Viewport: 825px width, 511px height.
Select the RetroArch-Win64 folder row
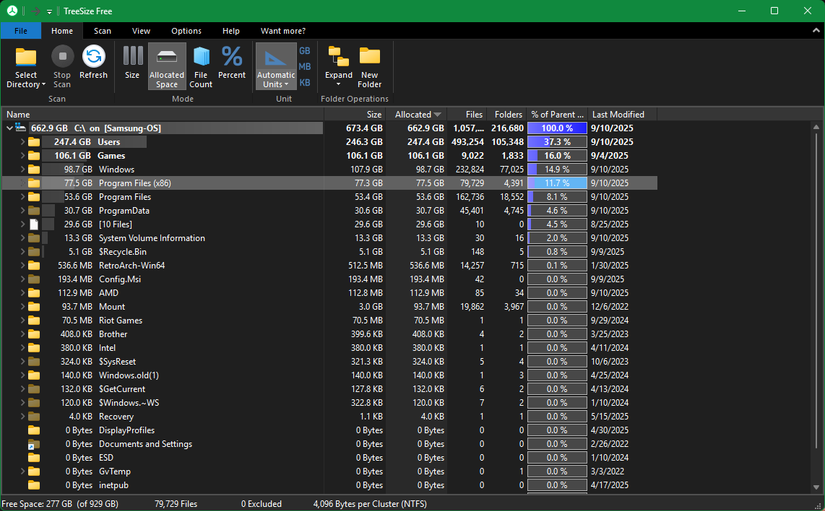[x=131, y=266]
